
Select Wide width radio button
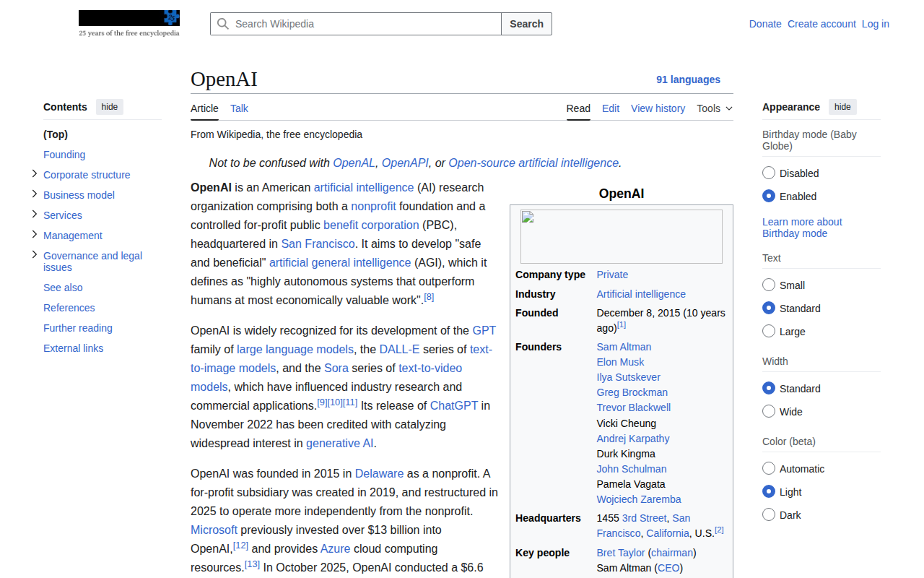pos(769,411)
